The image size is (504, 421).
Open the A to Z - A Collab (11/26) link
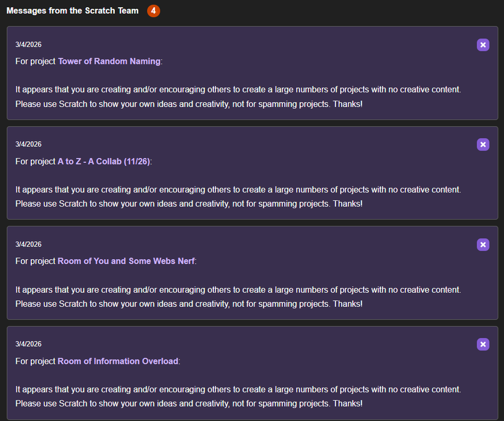(104, 161)
